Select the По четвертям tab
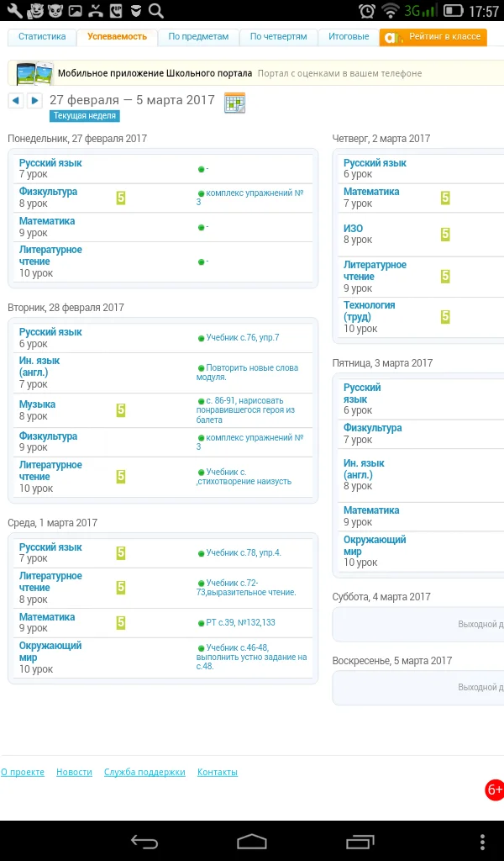This screenshot has height=861, width=504. tap(279, 37)
